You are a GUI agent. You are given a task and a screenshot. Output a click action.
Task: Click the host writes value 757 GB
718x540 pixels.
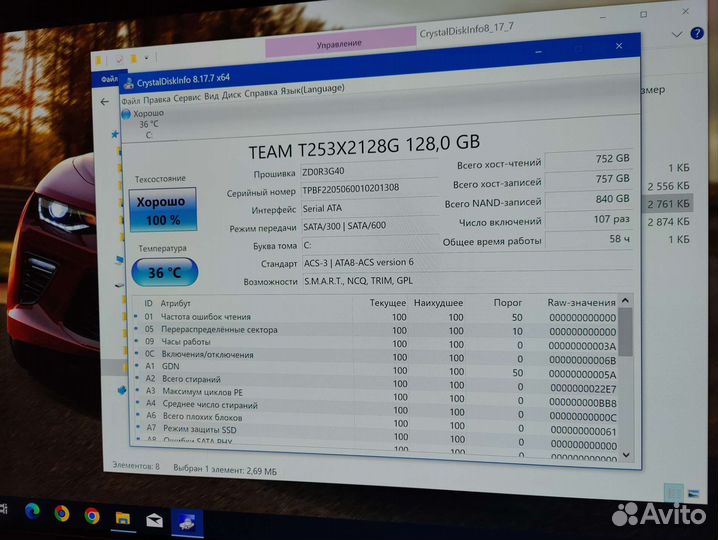click(589, 179)
